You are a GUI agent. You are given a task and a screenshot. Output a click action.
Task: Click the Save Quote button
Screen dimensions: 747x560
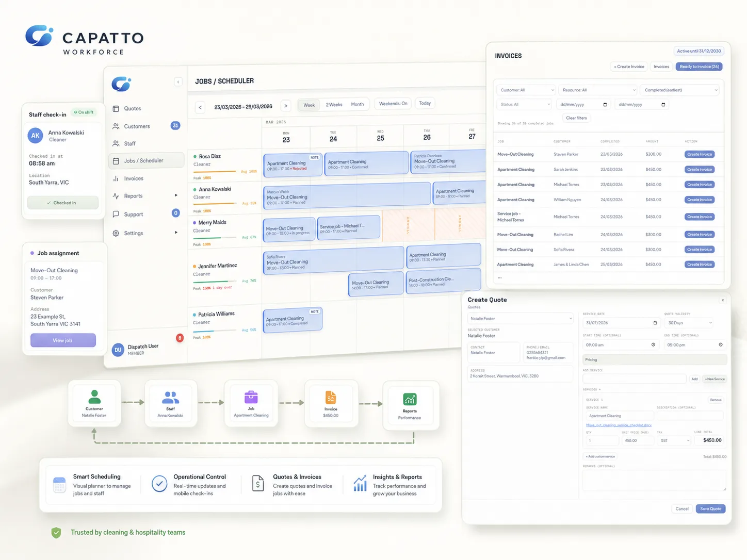pos(710,509)
